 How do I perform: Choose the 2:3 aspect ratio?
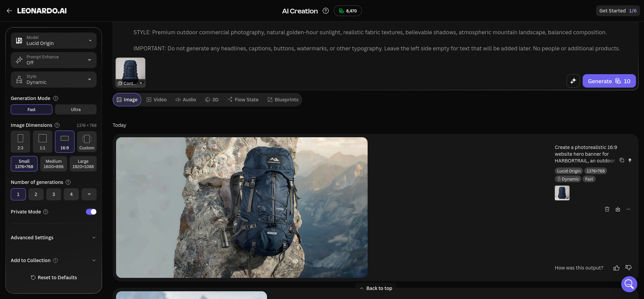click(x=20, y=142)
